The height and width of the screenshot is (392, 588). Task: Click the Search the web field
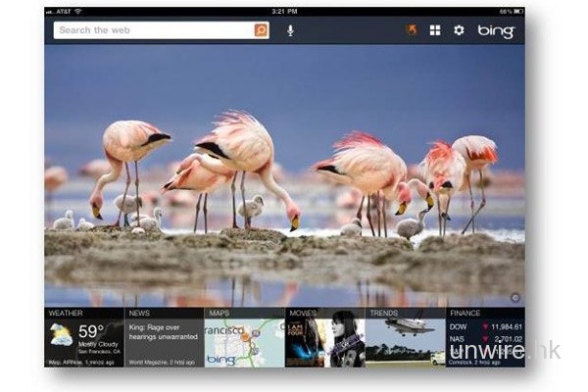tap(153, 30)
